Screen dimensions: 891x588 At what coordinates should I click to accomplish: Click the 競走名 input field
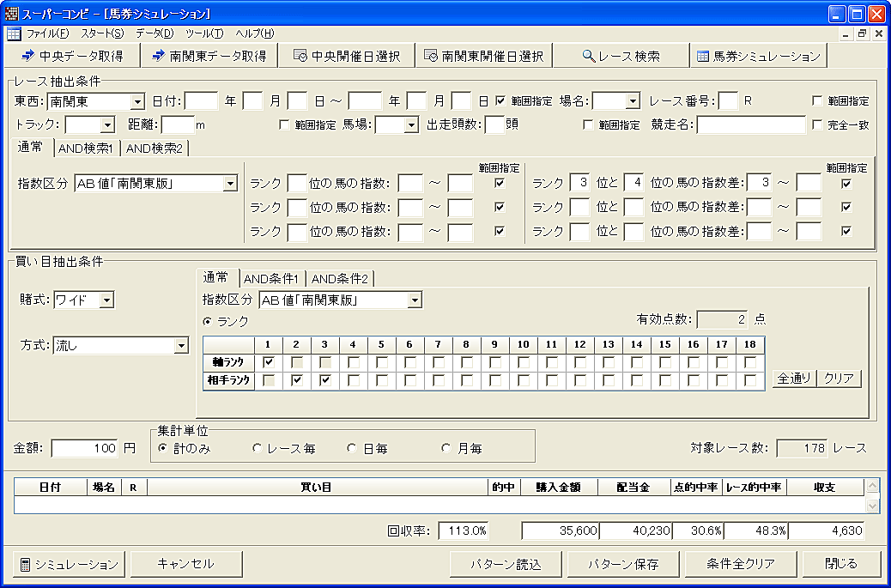point(751,125)
